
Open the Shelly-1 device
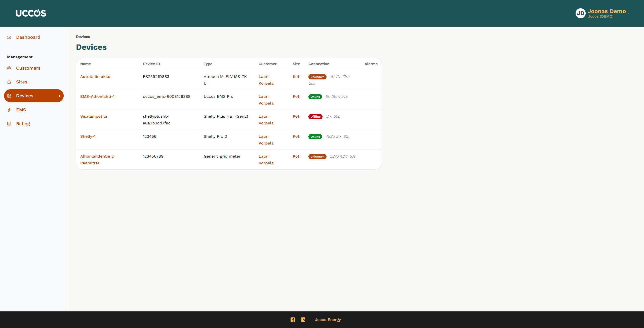click(88, 136)
